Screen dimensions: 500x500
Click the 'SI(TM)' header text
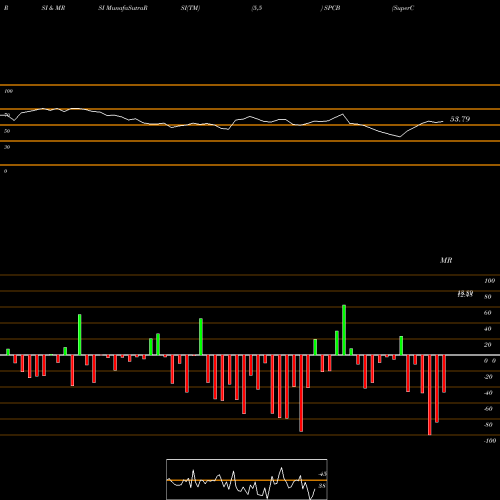pos(190,8)
